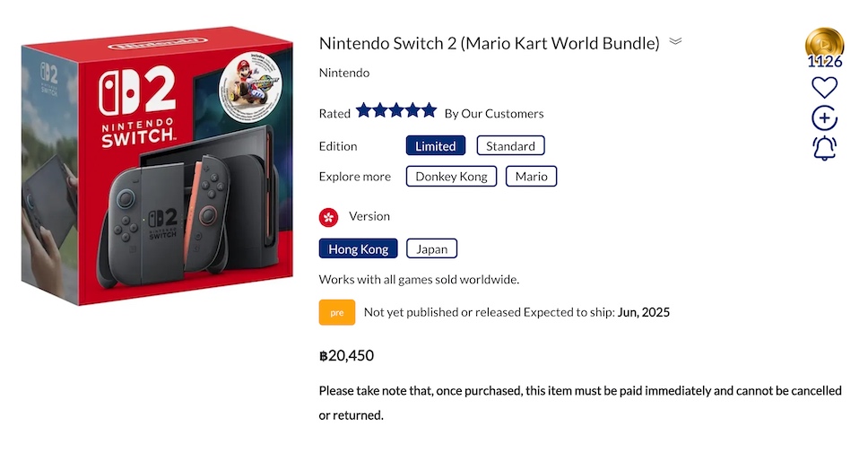Click the circled plus icon

point(824,118)
